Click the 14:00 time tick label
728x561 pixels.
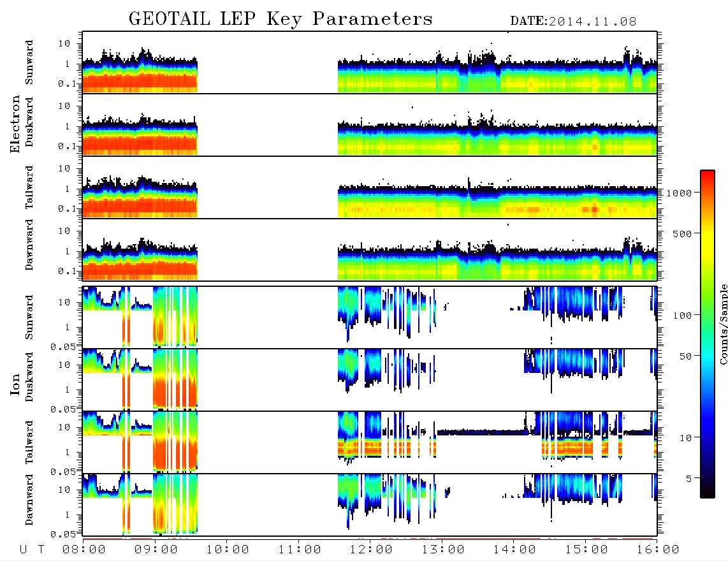(514, 550)
